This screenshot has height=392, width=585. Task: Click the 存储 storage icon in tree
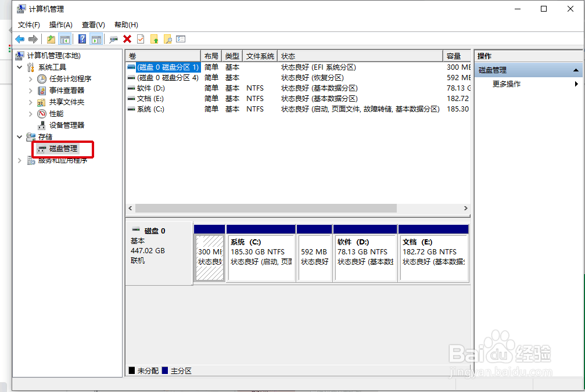click(x=31, y=137)
